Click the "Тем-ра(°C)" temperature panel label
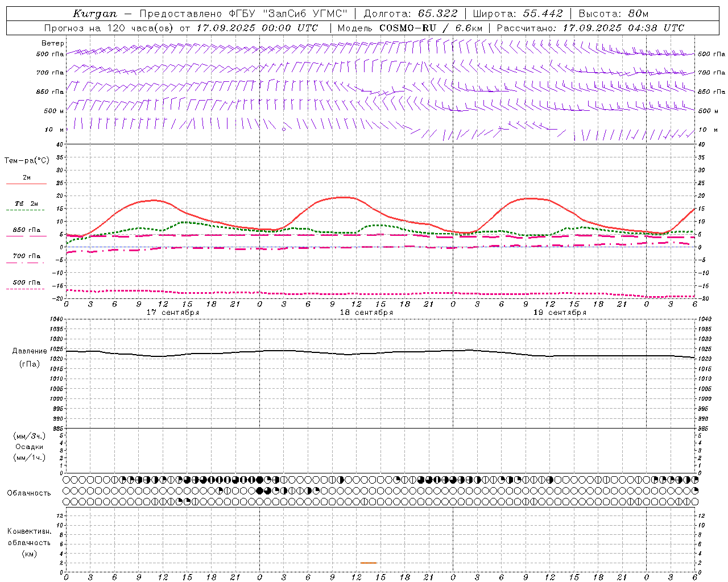 [27, 161]
